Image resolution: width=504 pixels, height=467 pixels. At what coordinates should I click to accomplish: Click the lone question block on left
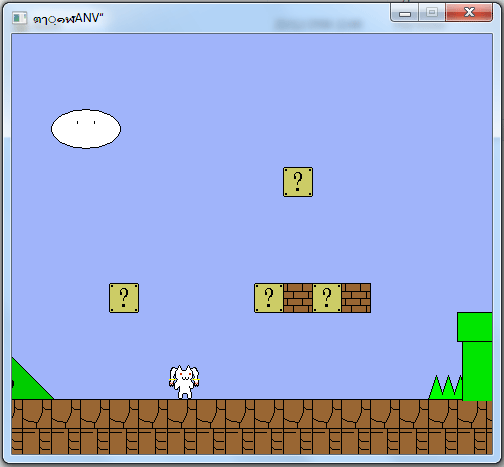coord(124,298)
